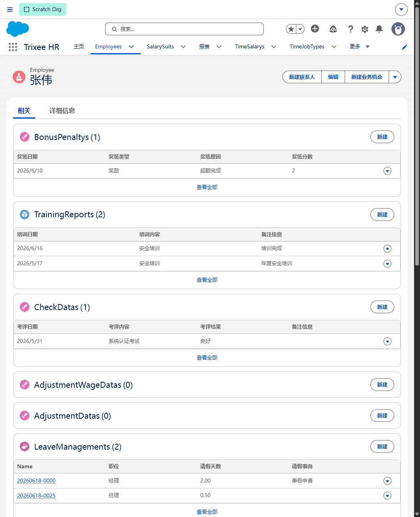
Task: Open leave record 20260618-0025
Action: tap(36, 496)
